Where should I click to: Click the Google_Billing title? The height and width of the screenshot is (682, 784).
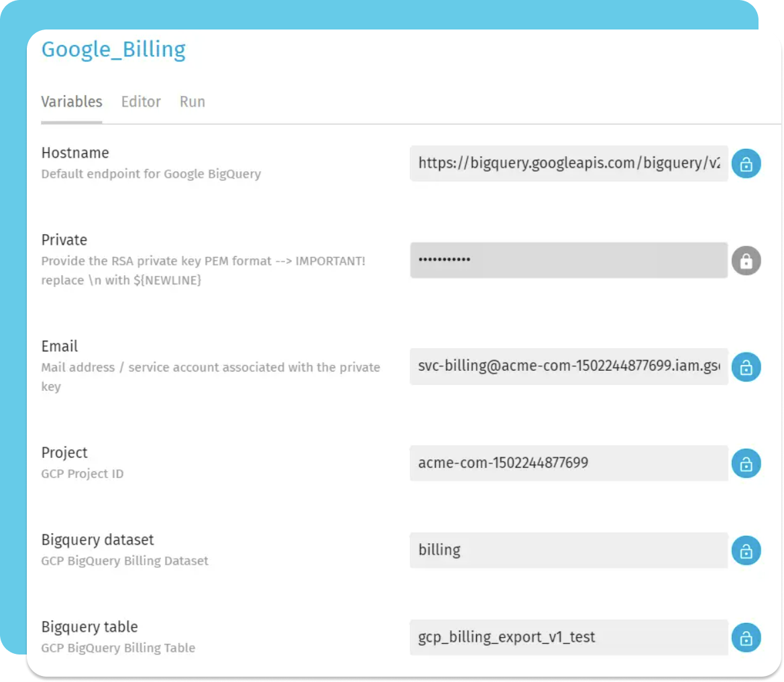[113, 49]
